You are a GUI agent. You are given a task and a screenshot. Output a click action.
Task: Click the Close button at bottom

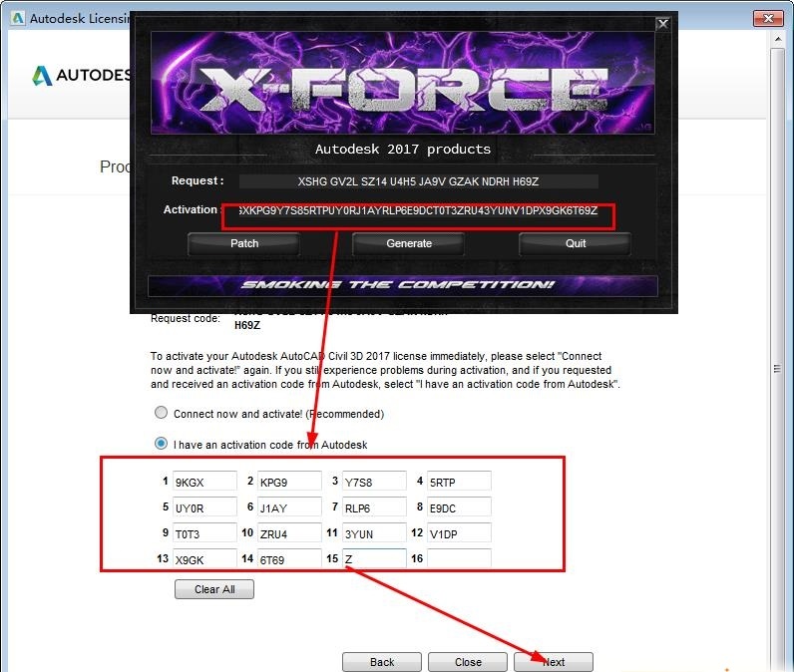click(468, 662)
